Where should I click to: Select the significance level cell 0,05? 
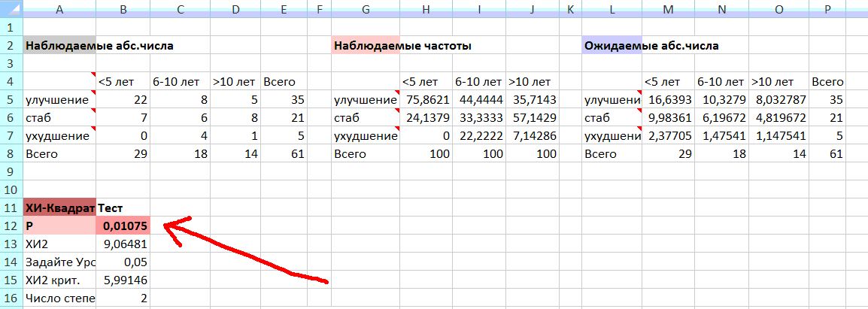click(123, 262)
